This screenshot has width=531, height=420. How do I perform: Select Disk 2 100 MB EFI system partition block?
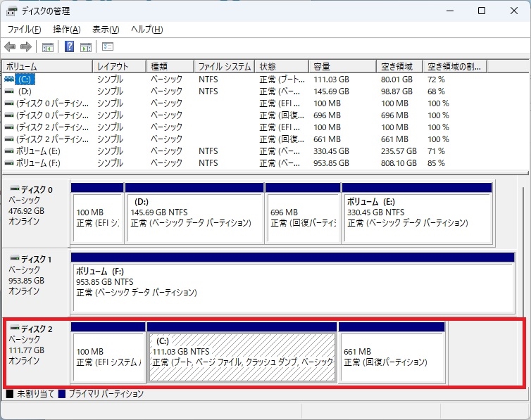pyautogui.click(x=108, y=352)
